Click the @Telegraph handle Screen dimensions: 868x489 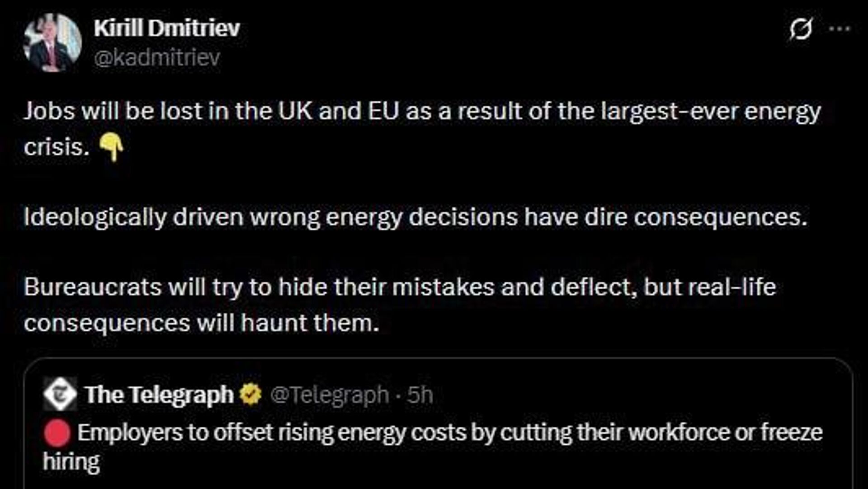pos(329,395)
